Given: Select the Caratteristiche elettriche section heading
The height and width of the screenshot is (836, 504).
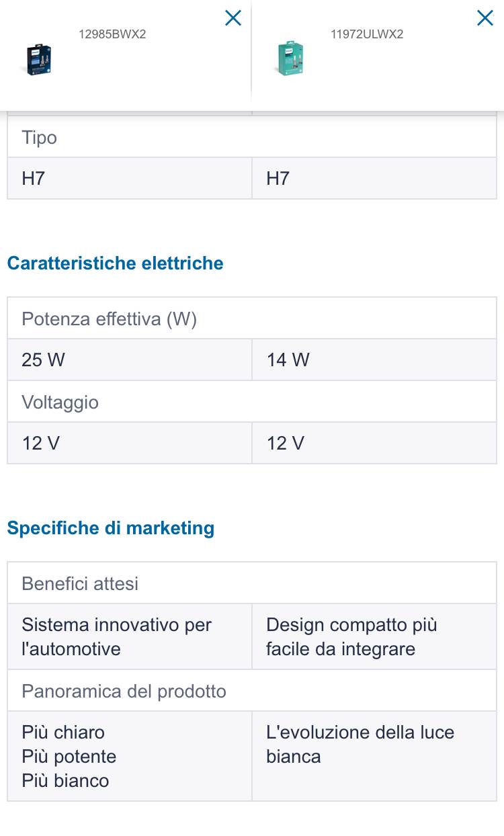Looking at the screenshot, I should coord(115,263).
